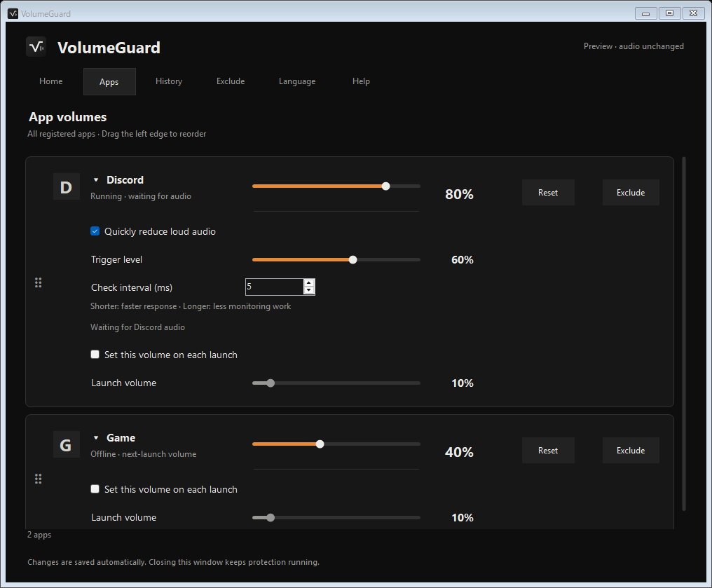
Task: Exclude Discord from monitoring
Action: click(631, 193)
